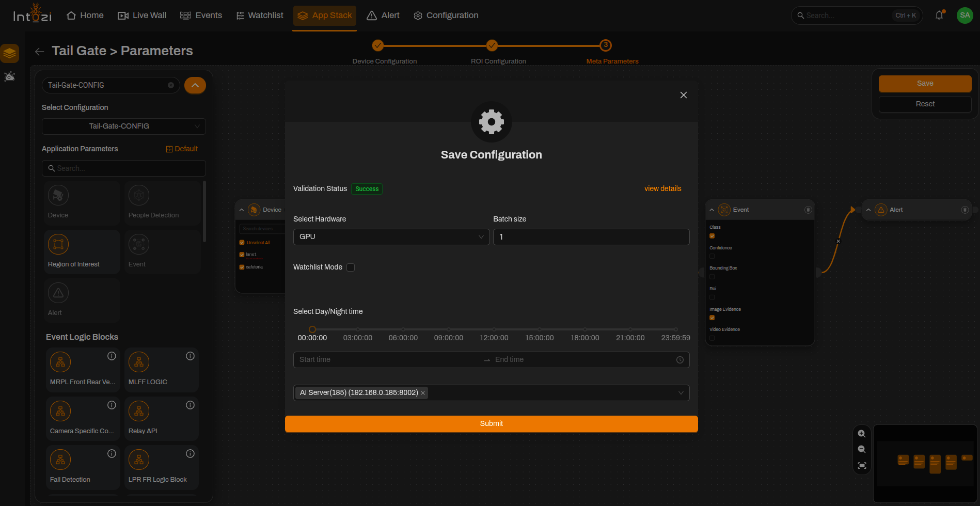Viewport: 980px width, 506px height.
Task: Open the view details link
Action: 663,188
